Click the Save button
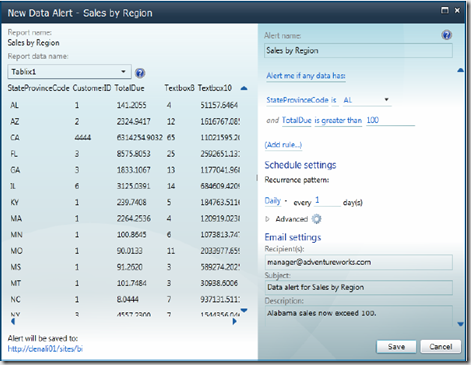This screenshot has width=471, height=365. coord(396,347)
